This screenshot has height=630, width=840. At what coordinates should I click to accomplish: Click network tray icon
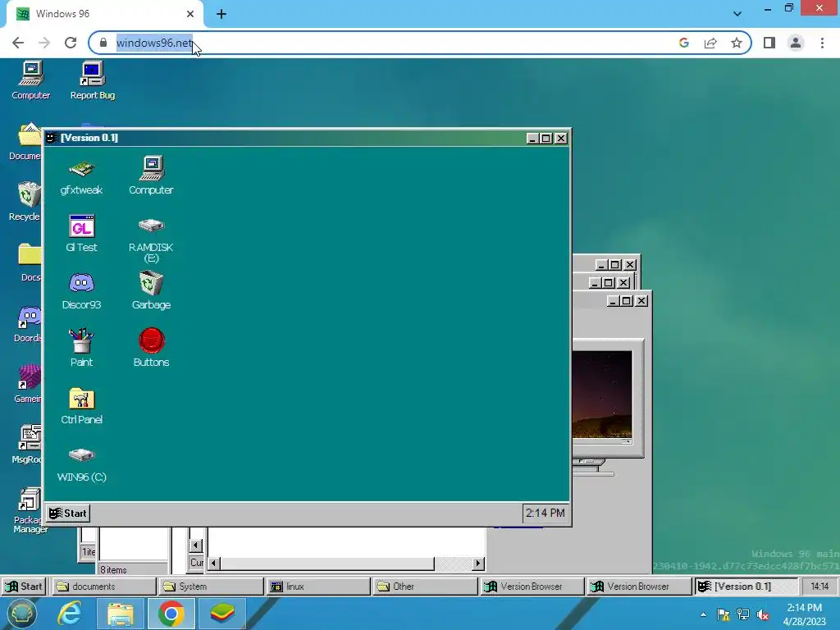743,614
